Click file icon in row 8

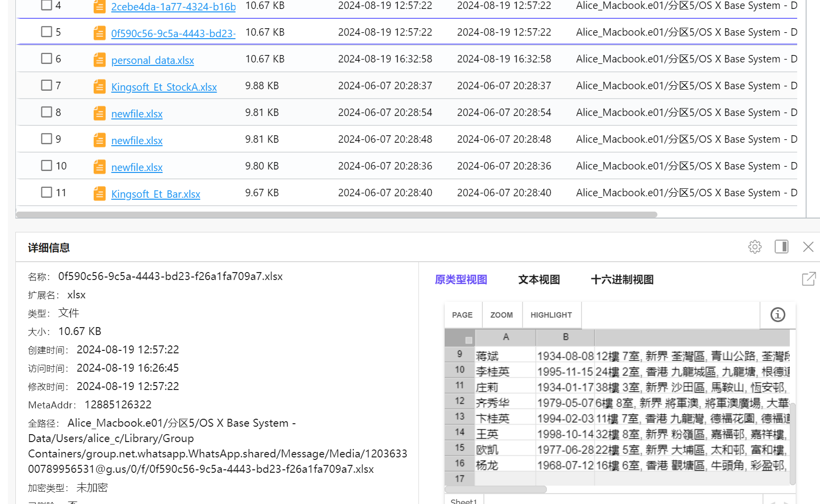coord(99,113)
